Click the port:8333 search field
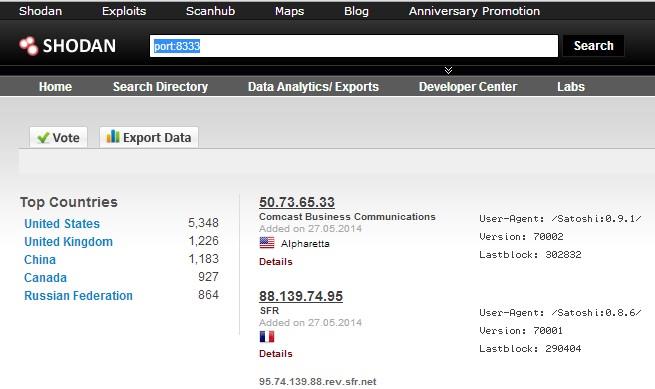 coord(354,46)
